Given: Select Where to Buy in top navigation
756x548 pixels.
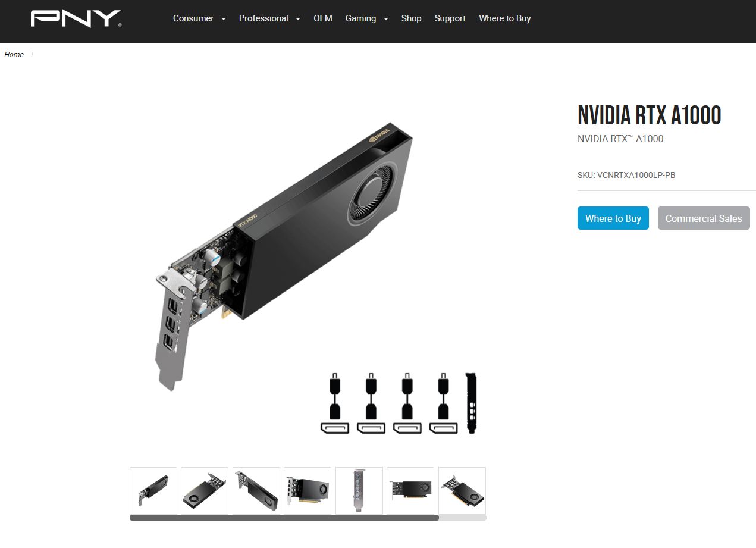Looking at the screenshot, I should tap(505, 18).
